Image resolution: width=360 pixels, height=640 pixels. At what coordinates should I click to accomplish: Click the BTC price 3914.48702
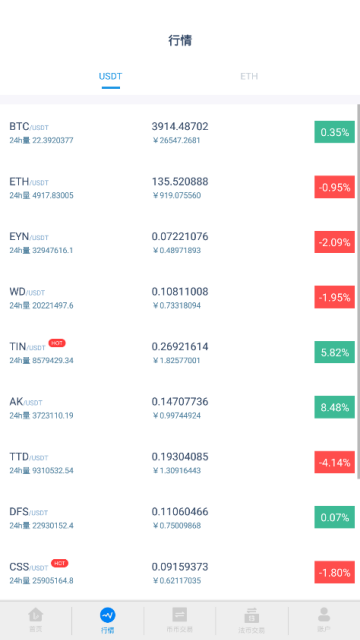pyautogui.click(x=180, y=127)
